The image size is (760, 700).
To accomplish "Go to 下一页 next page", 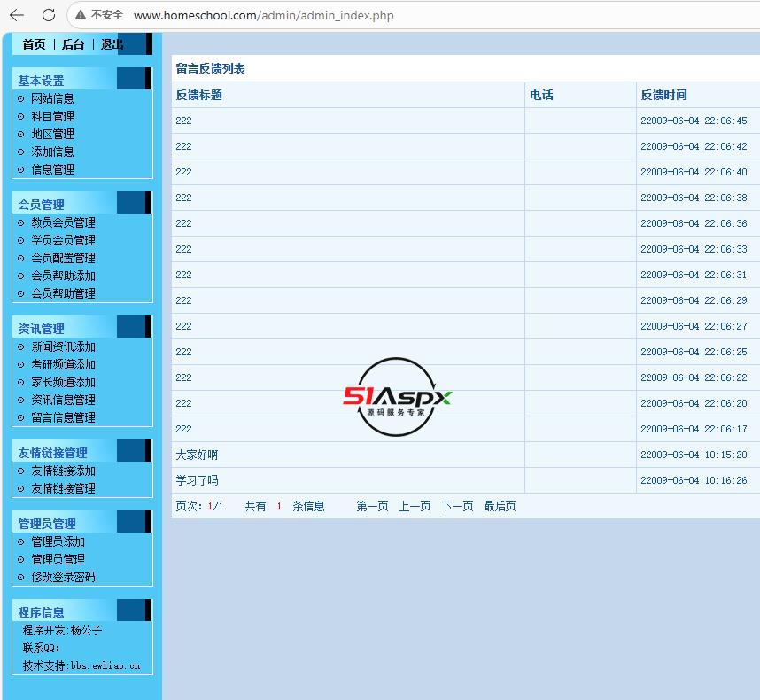I will [x=458, y=506].
